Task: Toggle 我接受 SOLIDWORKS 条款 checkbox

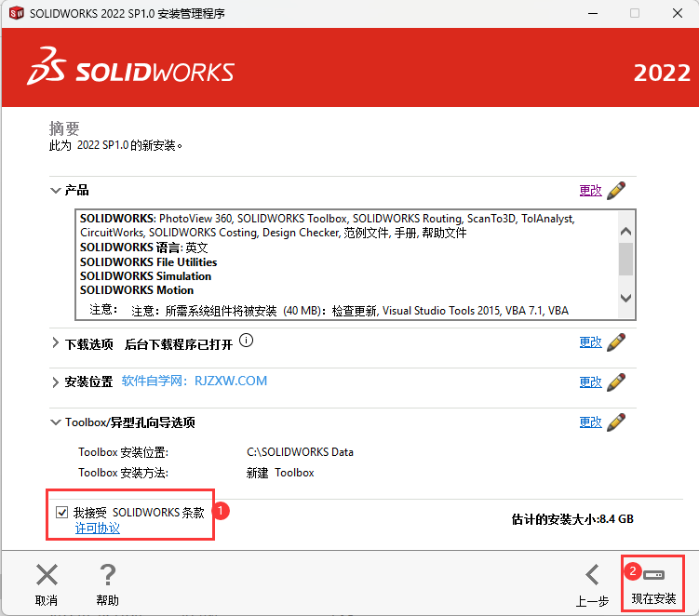Action: 62,512
